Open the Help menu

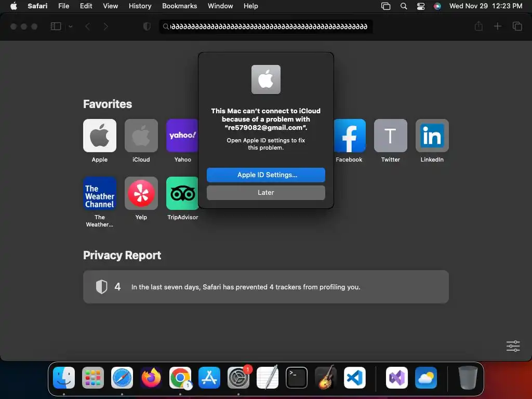[x=251, y=6]
